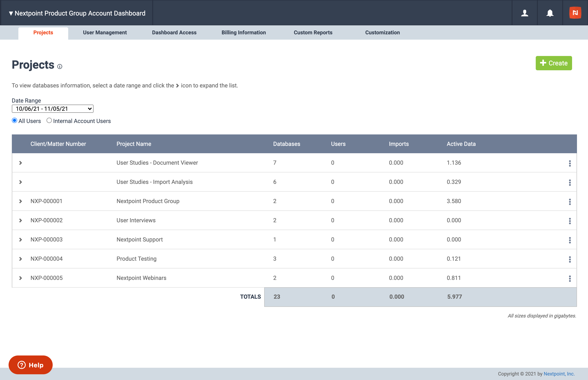Expand the NXP-000005 project row
The height and width of the screenshot is (380, 588).
coord(21,278)
